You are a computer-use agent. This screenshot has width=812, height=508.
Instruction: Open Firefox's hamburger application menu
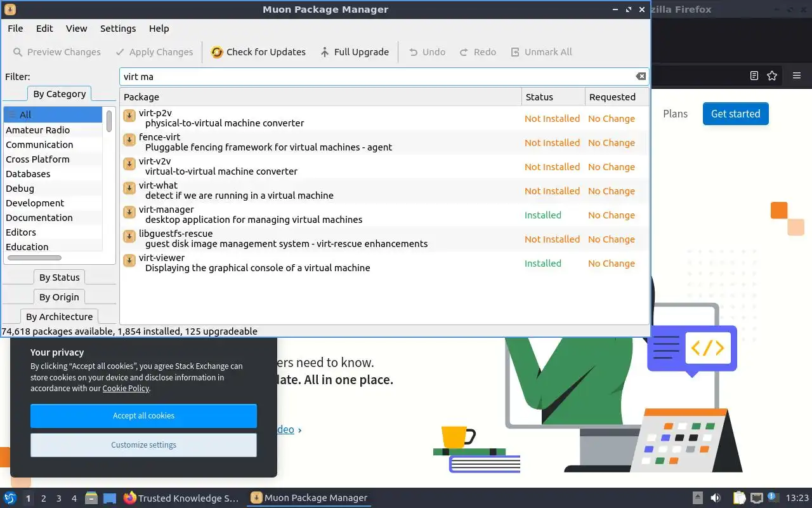[x=797, y=76]
